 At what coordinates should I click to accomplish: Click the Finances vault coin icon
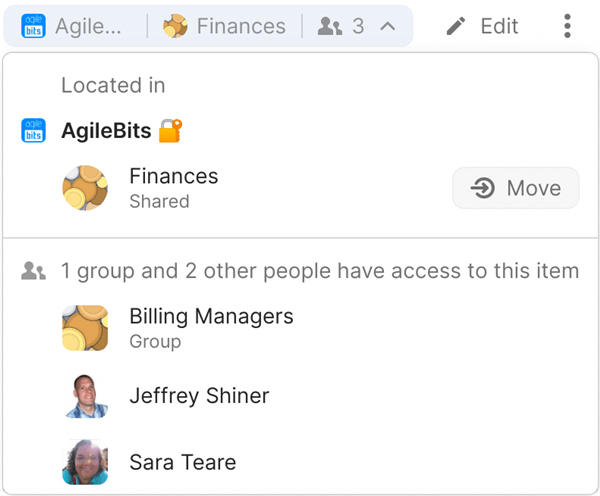[x=85, y=188]
